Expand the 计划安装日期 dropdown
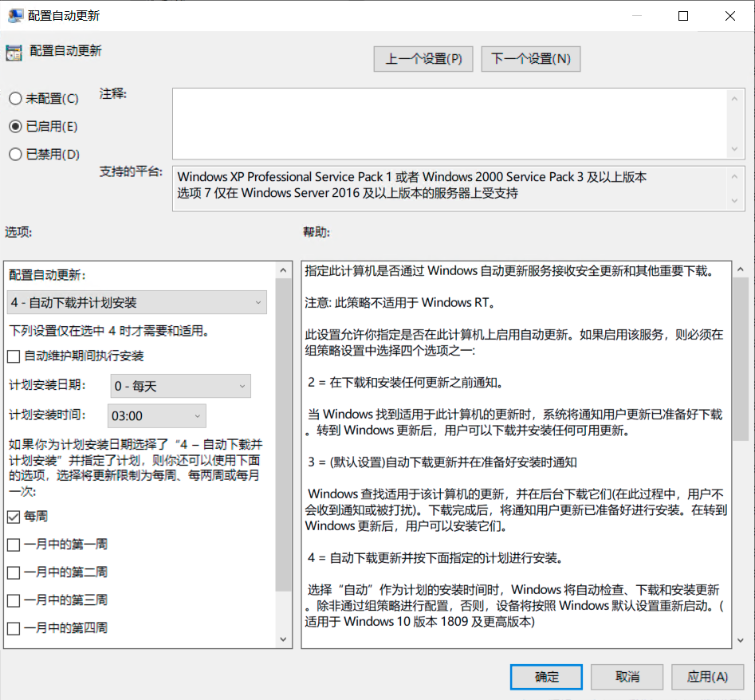755x700 pixels. pyautogui.click(x=179, y=387)
